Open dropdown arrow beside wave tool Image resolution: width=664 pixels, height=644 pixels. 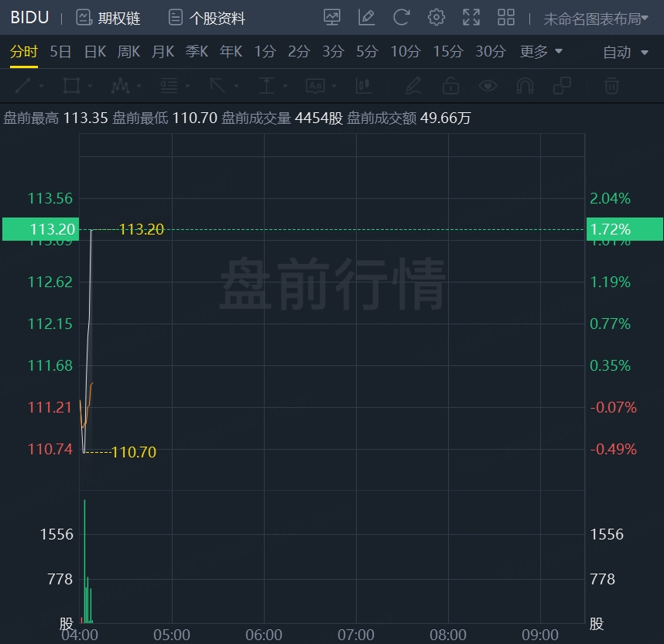(139, 86)
